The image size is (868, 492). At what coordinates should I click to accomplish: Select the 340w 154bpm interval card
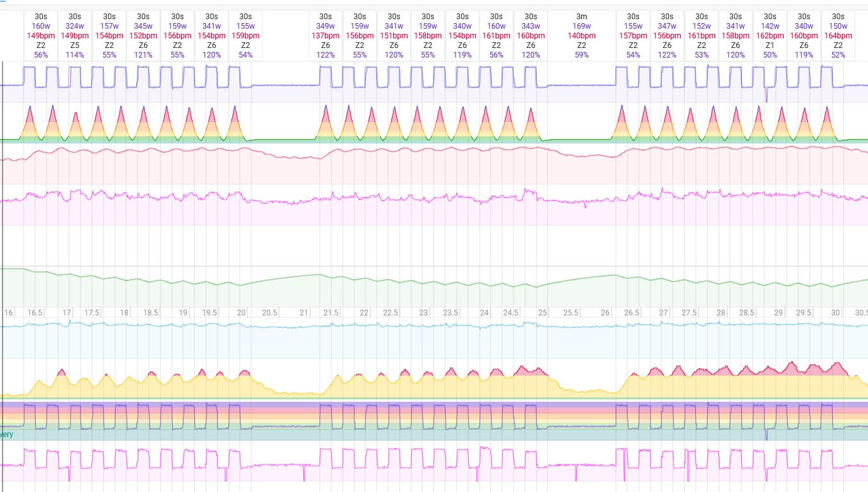[462, 35]
